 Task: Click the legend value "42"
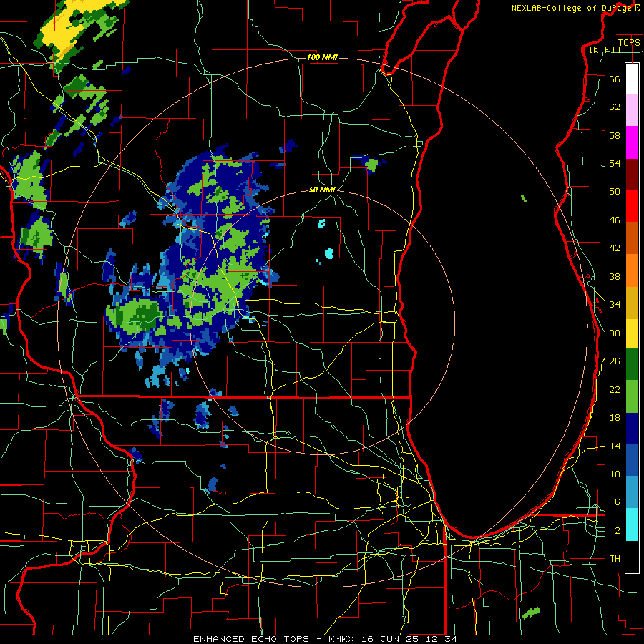pos(615,248)
